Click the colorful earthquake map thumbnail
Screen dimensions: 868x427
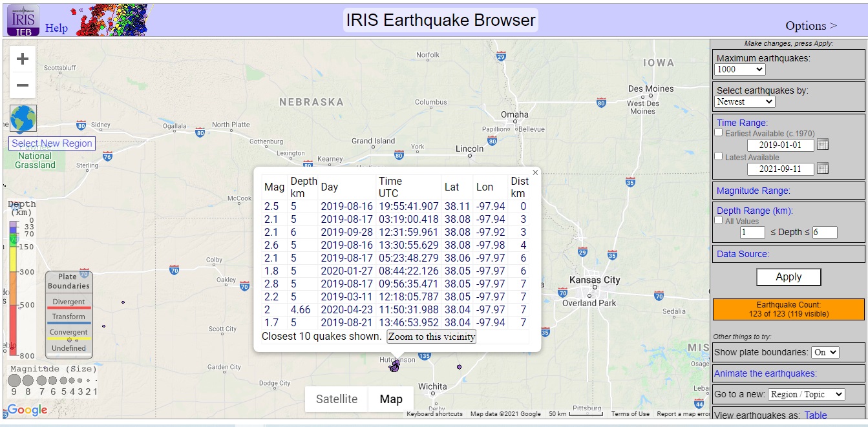(112, 20)
